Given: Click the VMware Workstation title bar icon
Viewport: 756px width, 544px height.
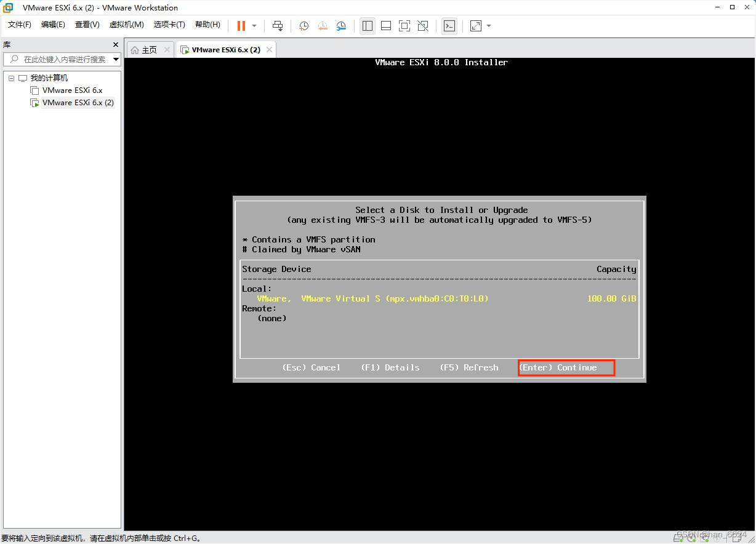Looking at the screenshot, I should (8, 7).
